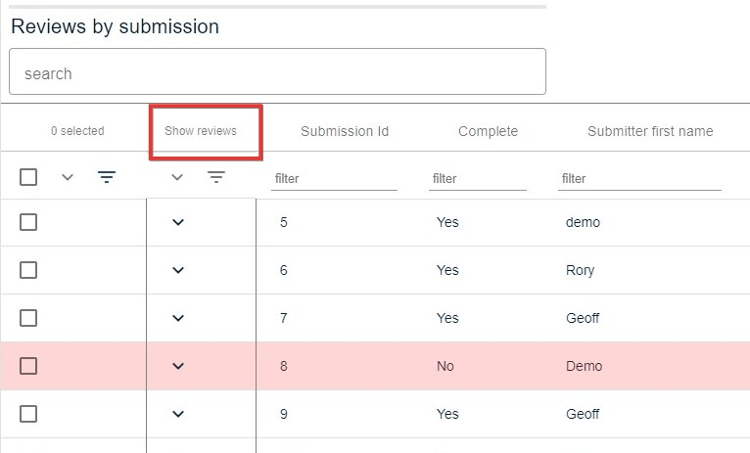
Task: Select checkbox for submission 8 row
Action: point(29,366)
